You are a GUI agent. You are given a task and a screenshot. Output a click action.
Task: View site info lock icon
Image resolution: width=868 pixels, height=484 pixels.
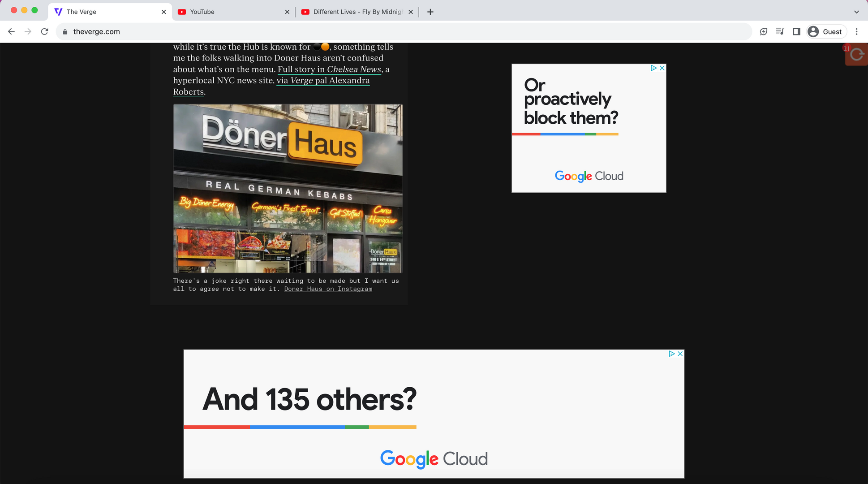coord(65,31)
